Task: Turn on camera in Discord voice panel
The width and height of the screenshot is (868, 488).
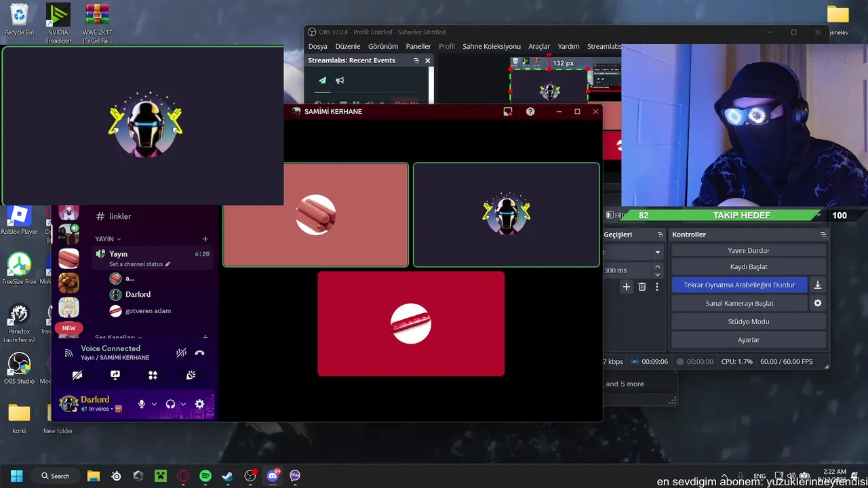Action: click(x=77, y=375)
